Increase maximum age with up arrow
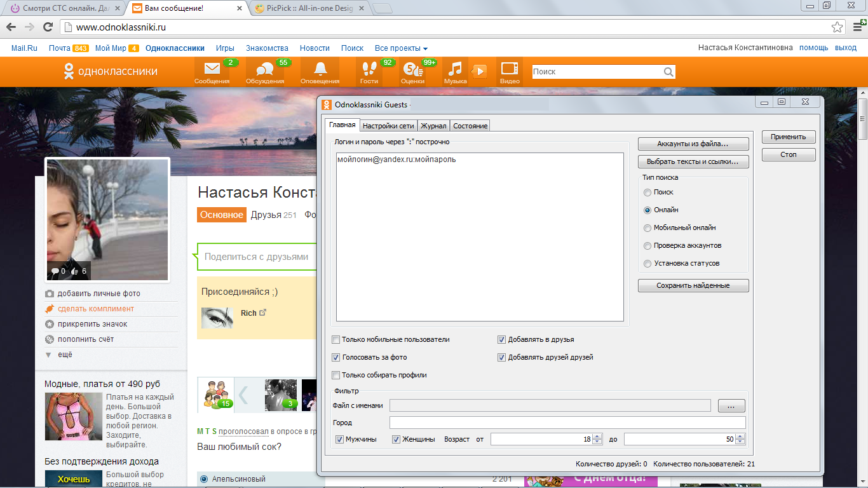The height and width of the screenshot is (488, 868). click(740, 437)
